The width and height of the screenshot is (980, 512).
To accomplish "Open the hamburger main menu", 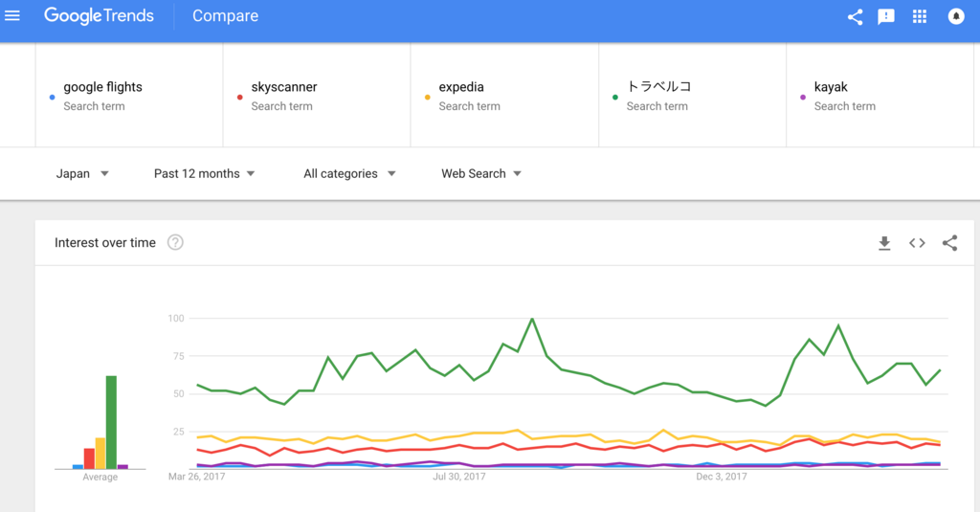I will coord(12,15).
